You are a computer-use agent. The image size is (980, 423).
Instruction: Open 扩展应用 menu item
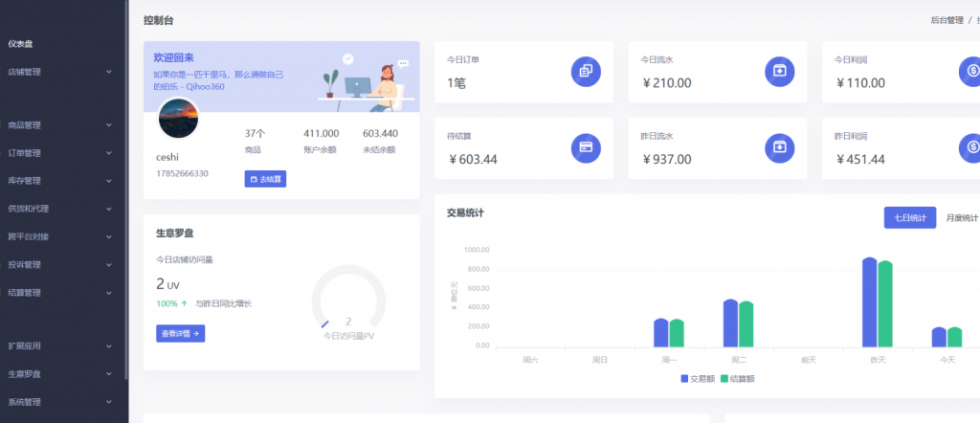click(x=24, y=345)
